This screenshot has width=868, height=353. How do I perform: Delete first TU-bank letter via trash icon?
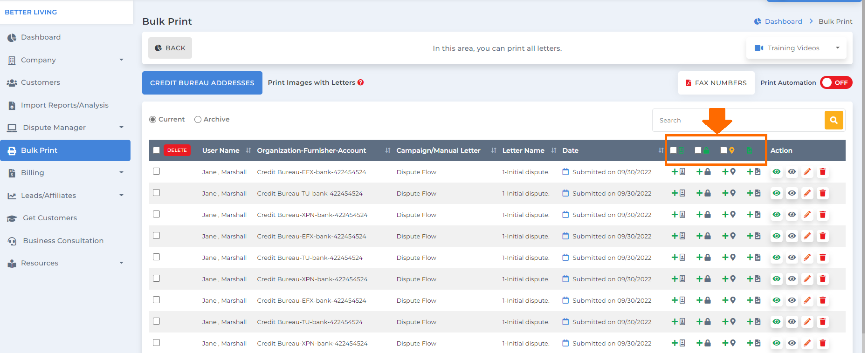tap(823, 193)
